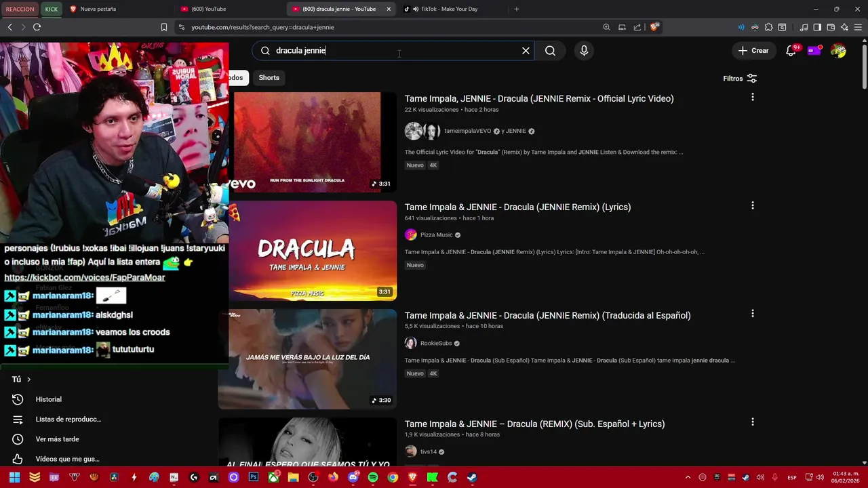
Task: Open the RookieSubs translated video thumbnail
Action: click(x=307, y=359)
